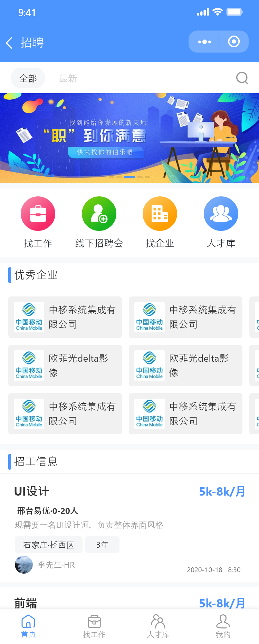Image resolution: width=259 pixels, height=644 pixels.
Task: Tap the back arrow beside 招聘
Action: pyautogui.click(x=10, y=43)
